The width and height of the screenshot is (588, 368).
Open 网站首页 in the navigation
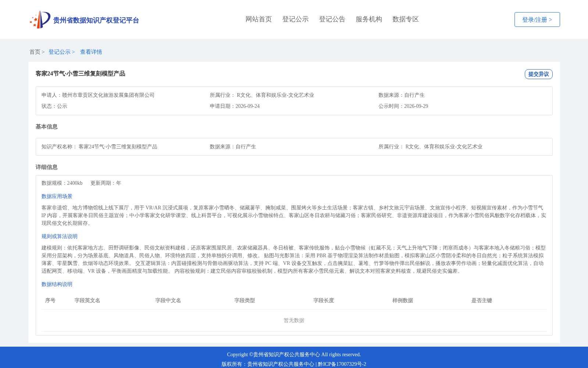coord(259,19)
